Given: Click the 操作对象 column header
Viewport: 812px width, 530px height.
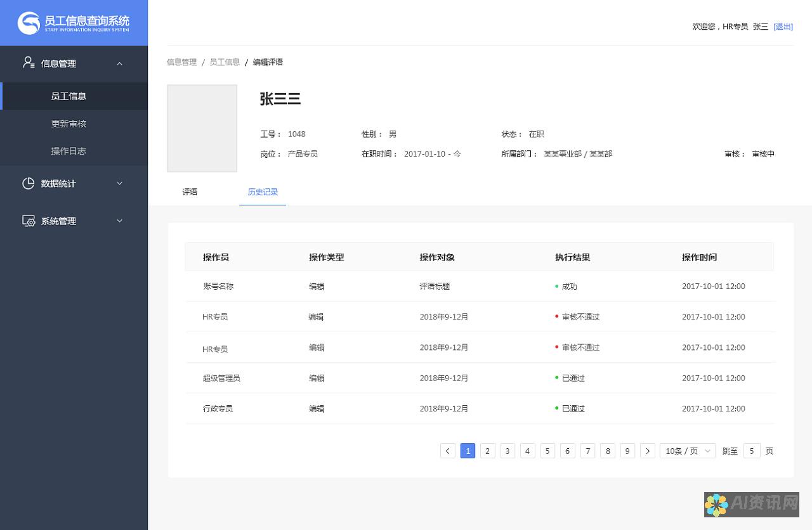Looking at the screenshot, I should pyautogui.click(x=437, y=257).
